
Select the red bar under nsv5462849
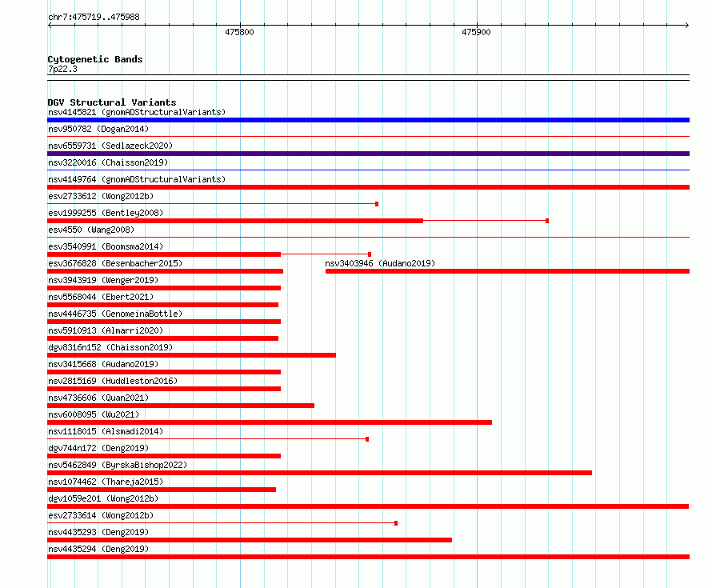[320, 473]
